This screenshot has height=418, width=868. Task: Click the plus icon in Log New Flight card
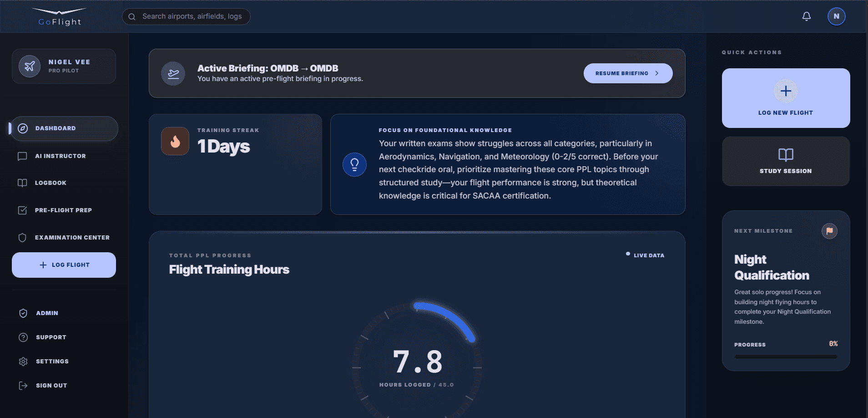(x=786, y=91)
